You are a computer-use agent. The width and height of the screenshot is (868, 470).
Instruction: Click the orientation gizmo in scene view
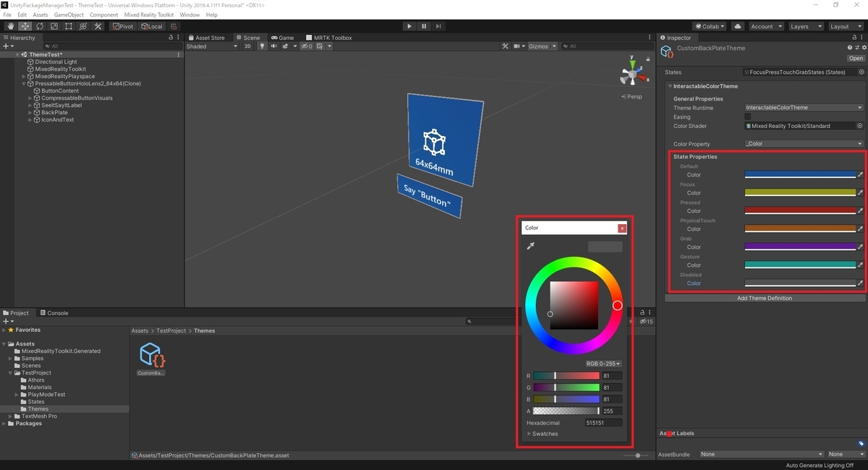pyautogui.click(x=631, y=74)
